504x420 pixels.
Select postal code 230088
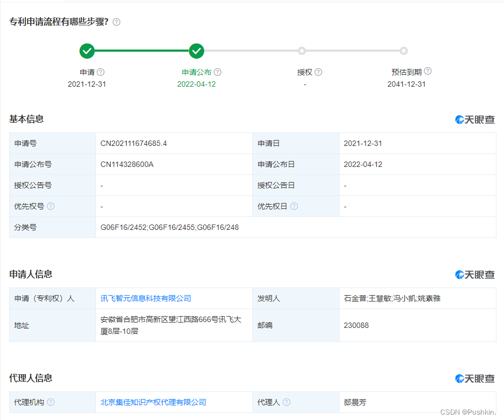pos(356,325)
